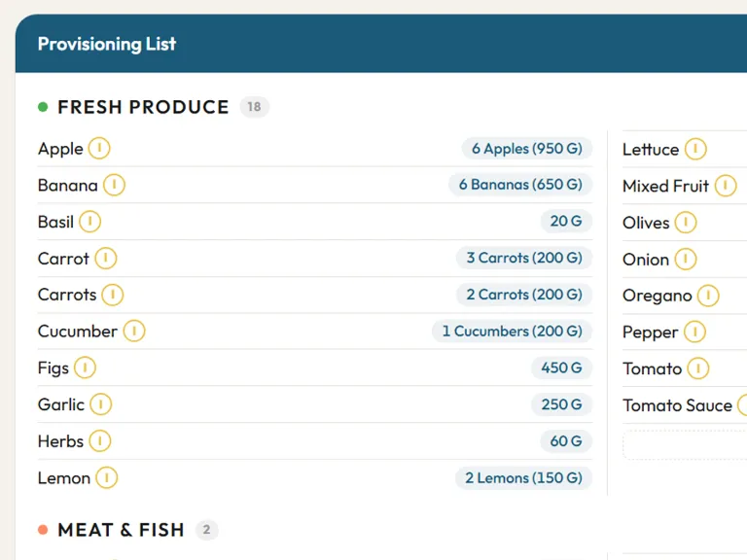Image resolution: width=747 pixels, height=560 pixels.
Task: Click the info icon next to Tomato
Action: (x=698, y=368)
